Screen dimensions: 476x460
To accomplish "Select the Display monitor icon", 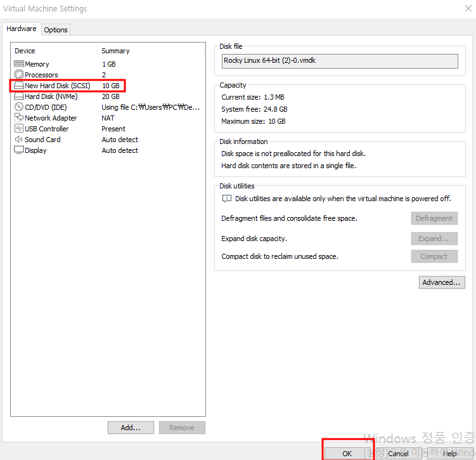I will (x=19, y=150).
